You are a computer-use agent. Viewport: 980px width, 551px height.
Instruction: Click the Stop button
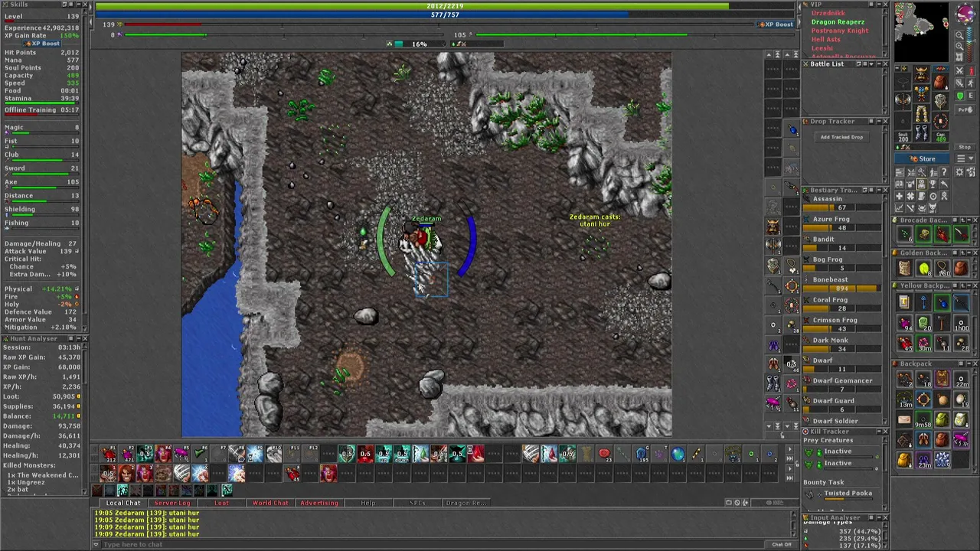[x=965, y=147]
